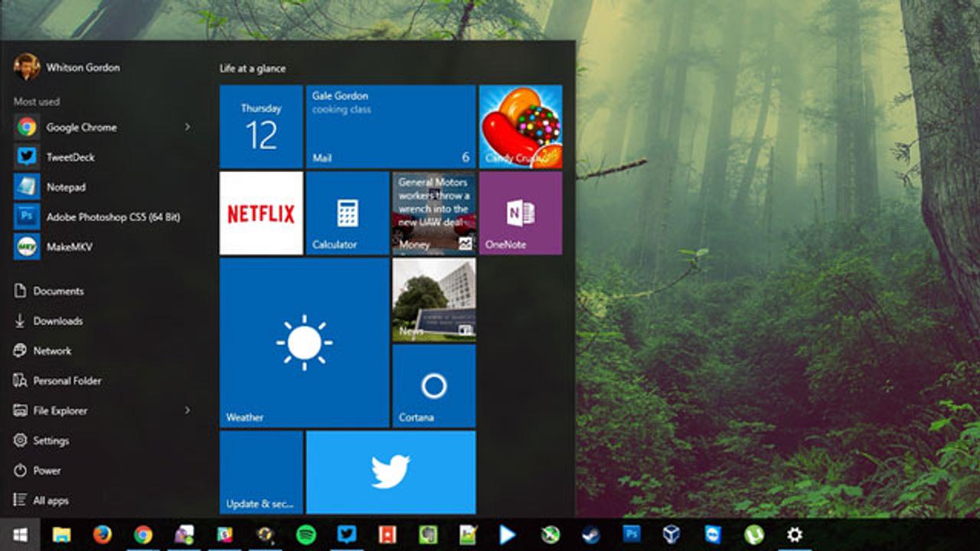Open Cortana from its live tile
980x551 pixels.
[433, 385]
